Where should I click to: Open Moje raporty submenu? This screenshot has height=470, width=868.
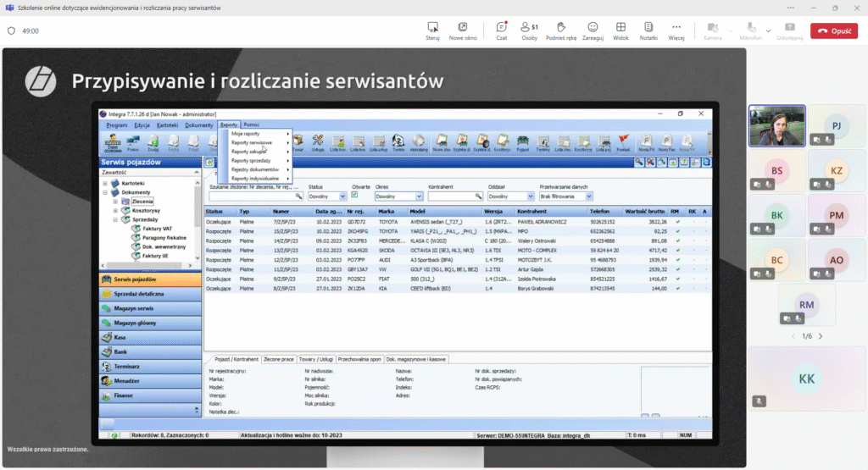[x=256, y=134]
